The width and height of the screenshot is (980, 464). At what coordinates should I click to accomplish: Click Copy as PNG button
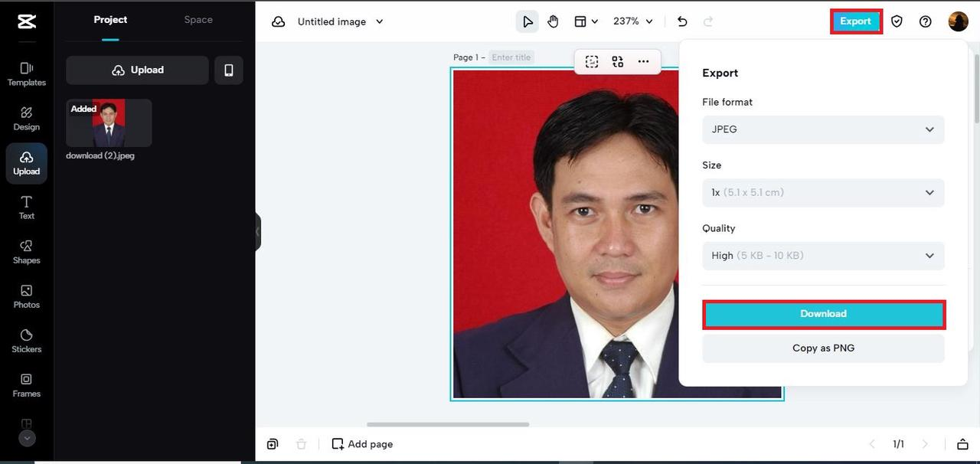tap(823, 348)
